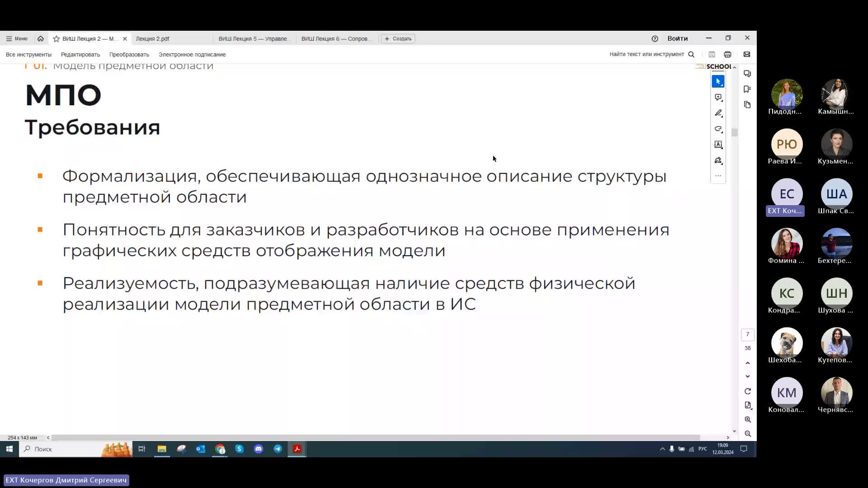Go to previous page with up arrow

click(748, 363)
